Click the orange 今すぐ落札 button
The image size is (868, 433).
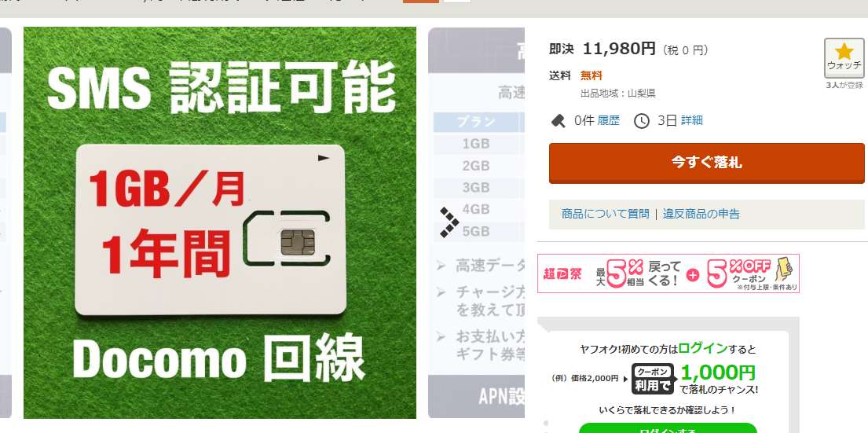(x=706, y=163)
